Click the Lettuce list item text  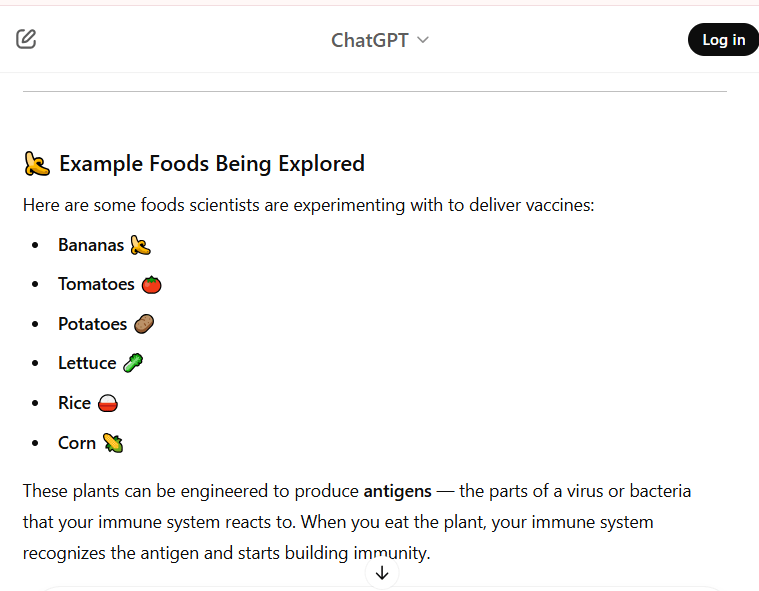pyautogui.click(x=87, y=363)
